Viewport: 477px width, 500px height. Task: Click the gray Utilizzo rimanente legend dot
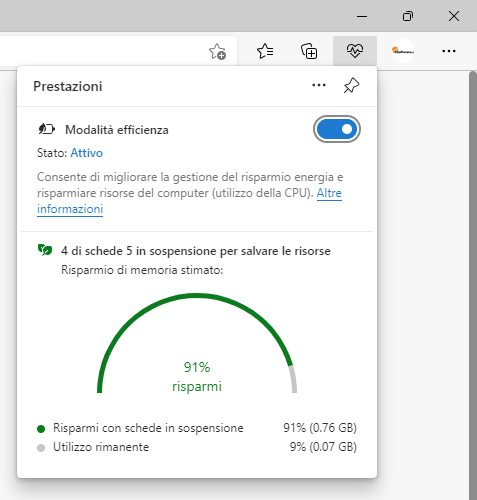[x=41, y=448]
